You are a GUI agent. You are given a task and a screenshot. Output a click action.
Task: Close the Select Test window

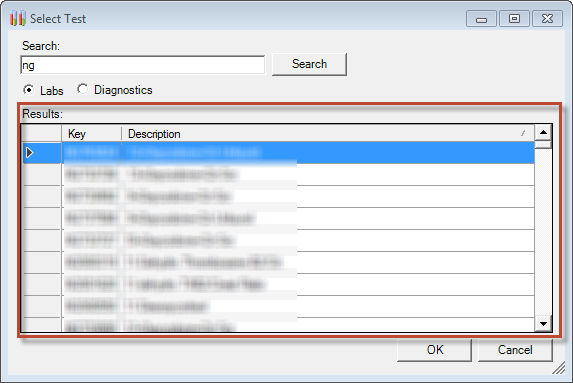click(547, 19)
